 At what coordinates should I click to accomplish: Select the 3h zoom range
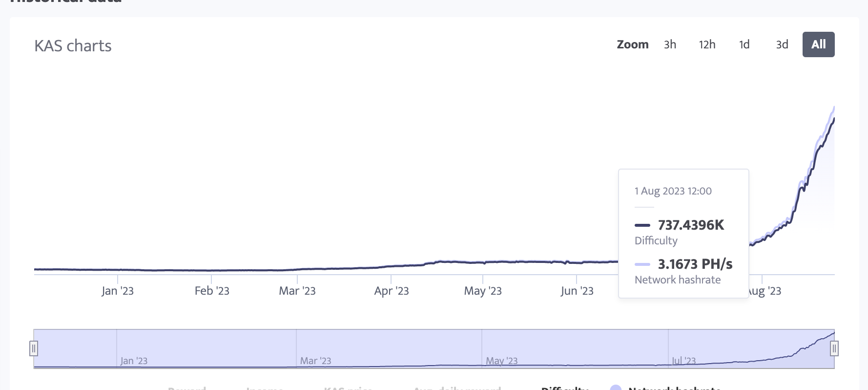pos(669,44)
